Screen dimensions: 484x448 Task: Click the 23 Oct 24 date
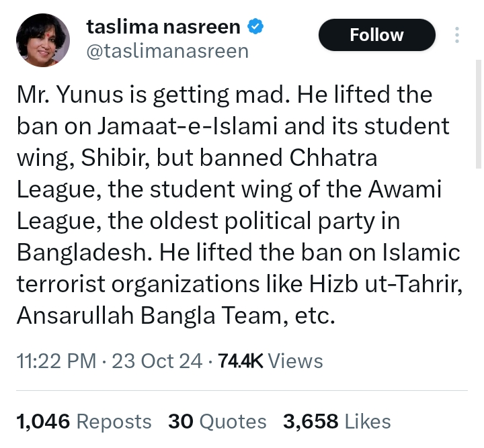(x=157, y=361)
